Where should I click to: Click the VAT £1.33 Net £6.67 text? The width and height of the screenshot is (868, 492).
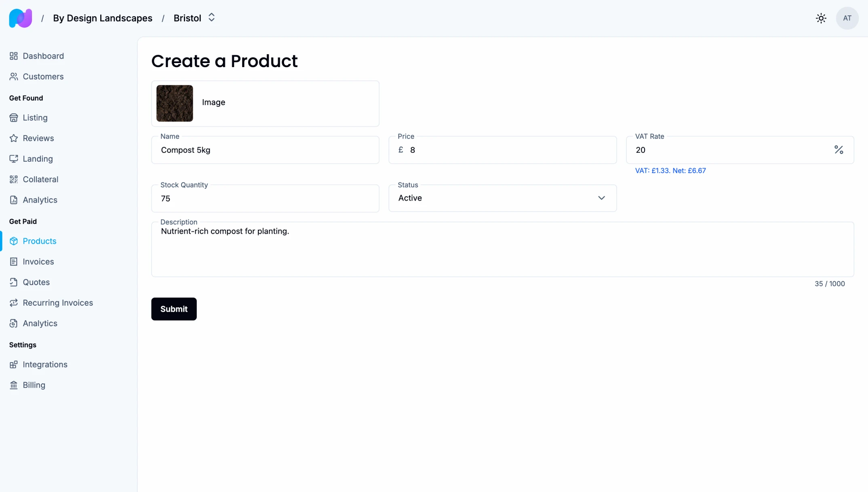pos(670,170)
